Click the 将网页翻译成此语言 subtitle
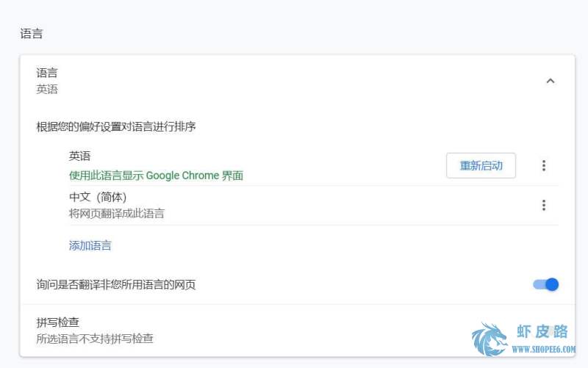588x368 pixels. point(117,214)
